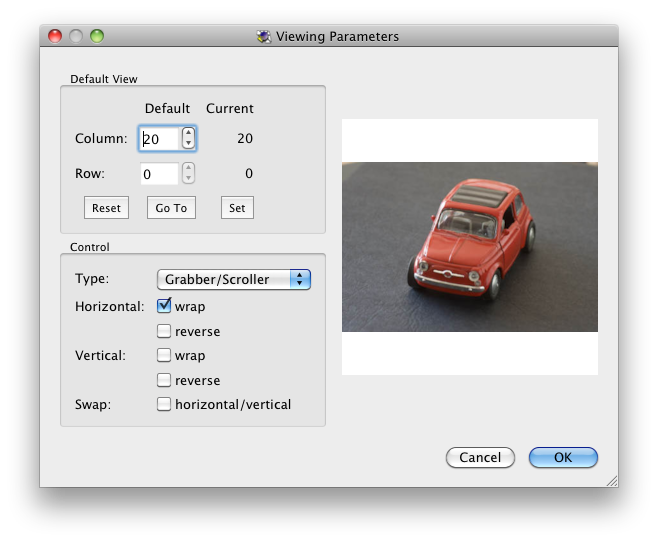Click the Viewing Parameters title bar icon

click(264, 36)
